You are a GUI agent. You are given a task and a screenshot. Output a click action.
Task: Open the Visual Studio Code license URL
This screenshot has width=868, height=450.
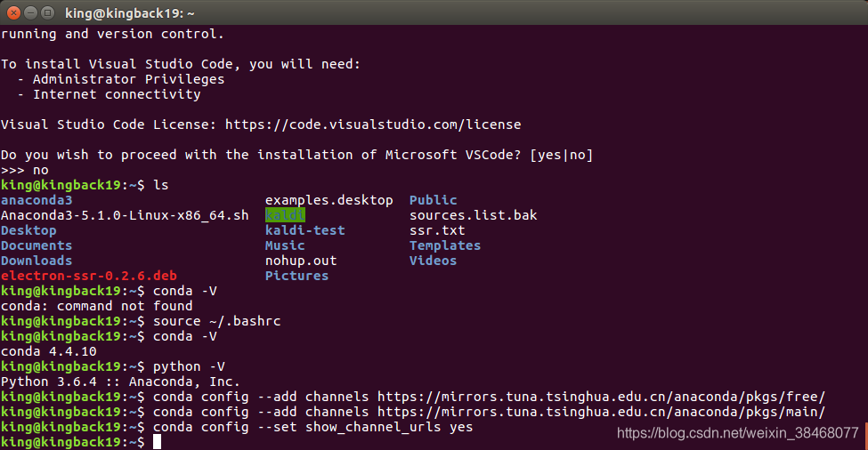372,125
